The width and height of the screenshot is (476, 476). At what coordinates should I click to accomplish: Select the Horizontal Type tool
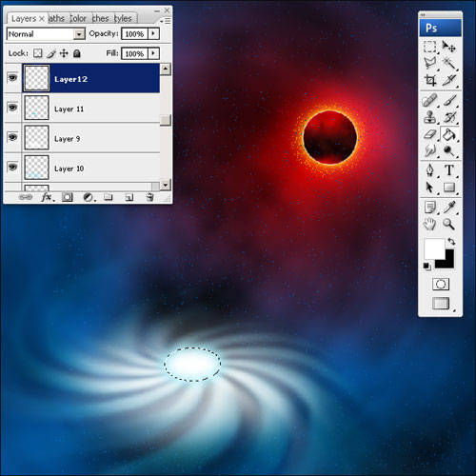pyautogui.click(x=449, y=170)
